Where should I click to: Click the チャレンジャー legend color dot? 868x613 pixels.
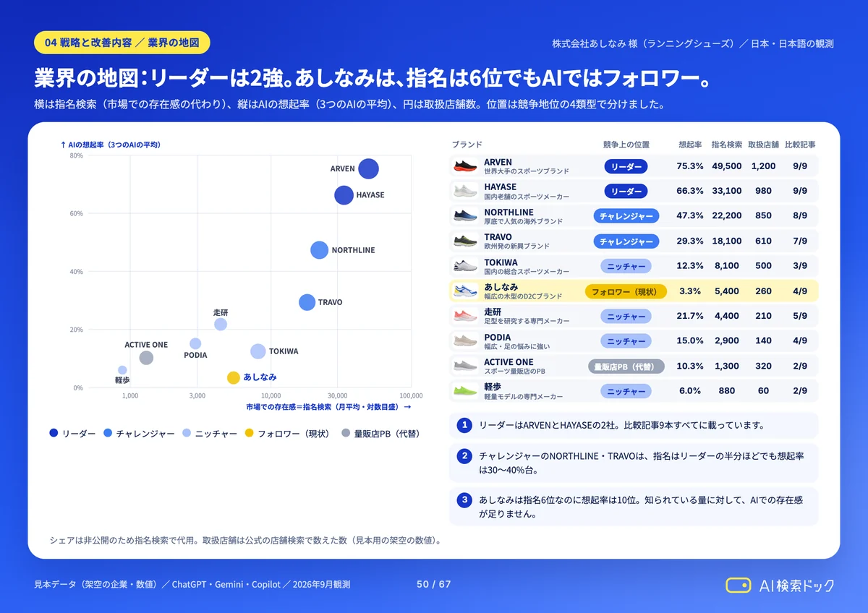point(108,433)
